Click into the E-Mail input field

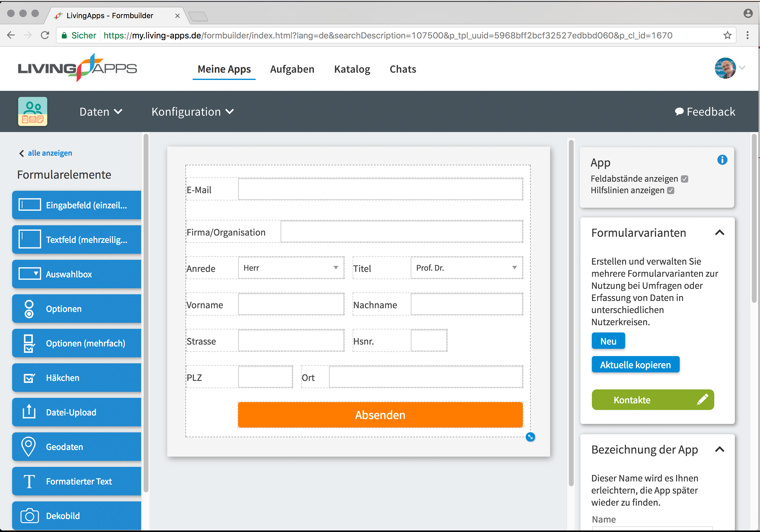(380, 189)
